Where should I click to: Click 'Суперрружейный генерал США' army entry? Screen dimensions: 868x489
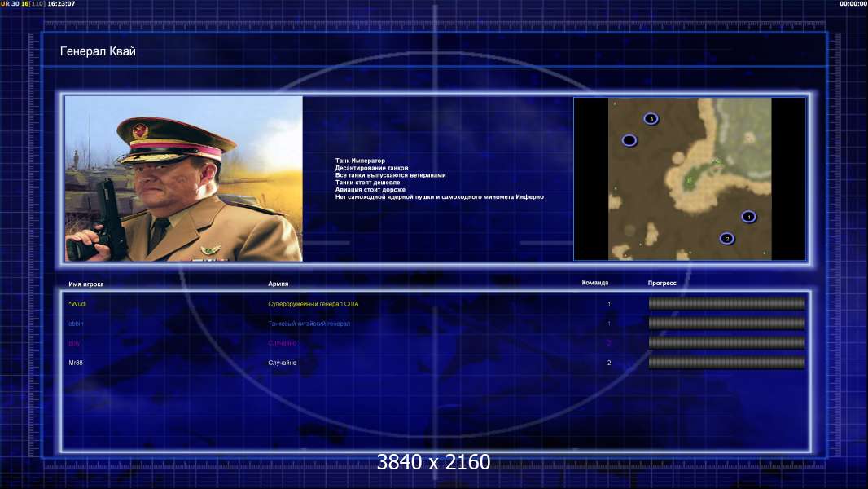pos(313,304)
